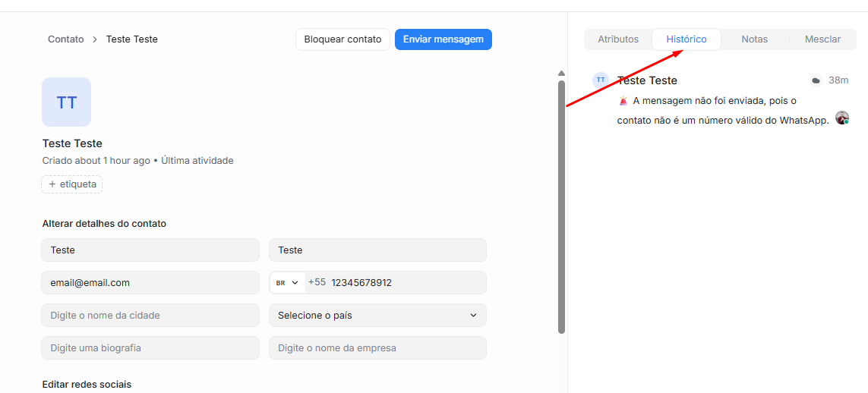Click the scrollbar up arrow

click(x=561, y=74)
